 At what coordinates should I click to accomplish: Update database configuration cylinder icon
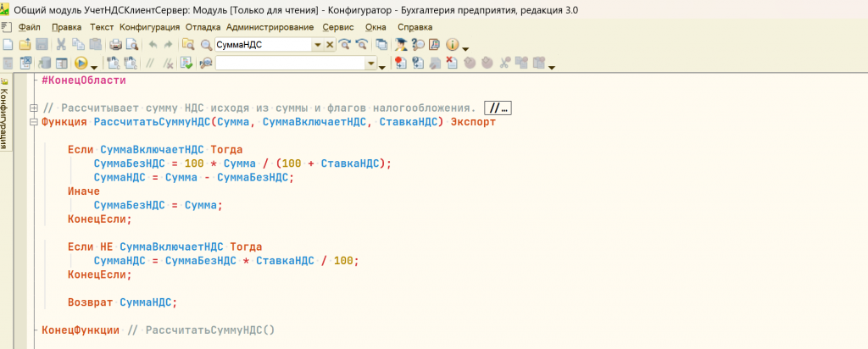coord(44,63)
